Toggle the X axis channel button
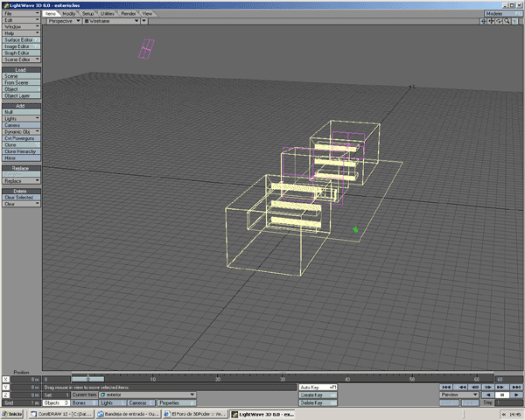The image size is (525, 420). click(6, 380)
